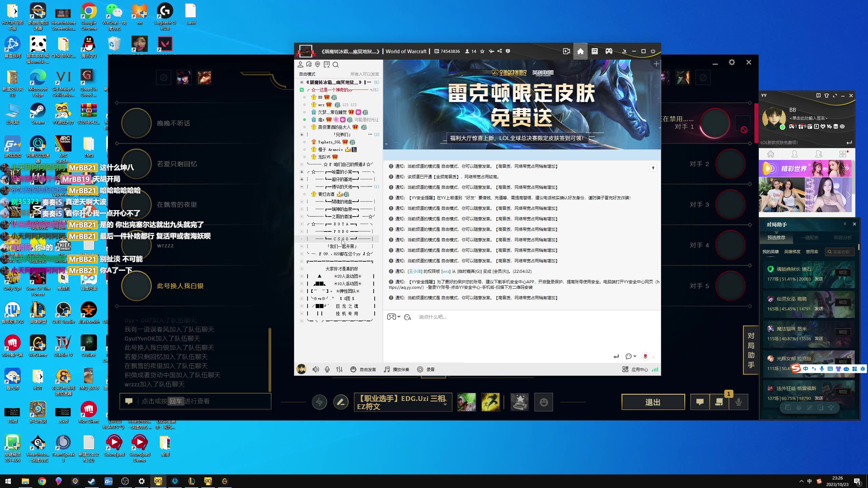Click the list panel icon in YY title bar
The height and width of the screenshot is (488, 868).
tap(594, 51)
